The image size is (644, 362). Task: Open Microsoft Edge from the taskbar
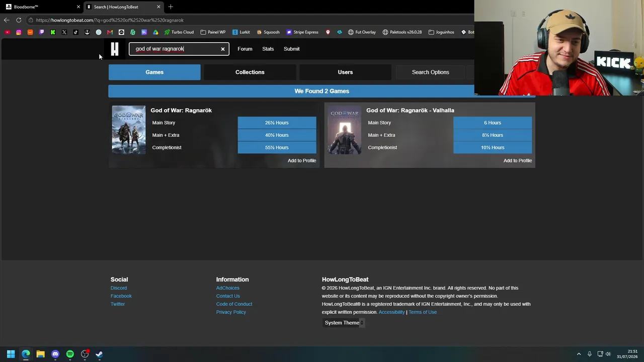(26, 354)
